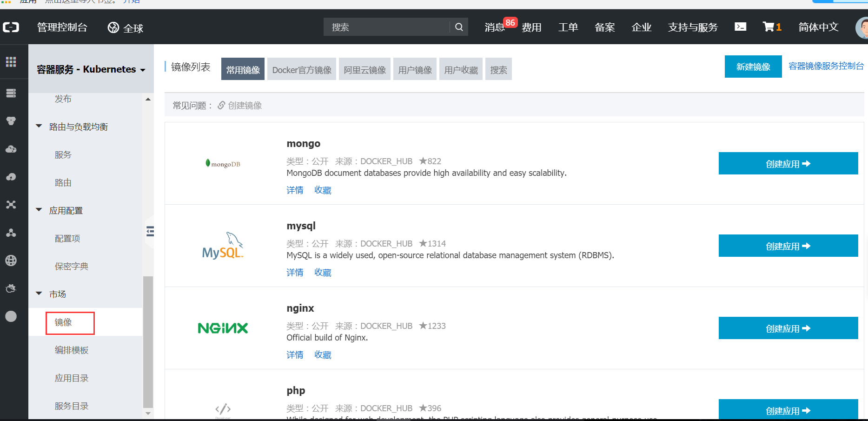The height and width of the screenshot is (421, 868).
Task: Open the global network icon in sidebar
Action: 11,261
